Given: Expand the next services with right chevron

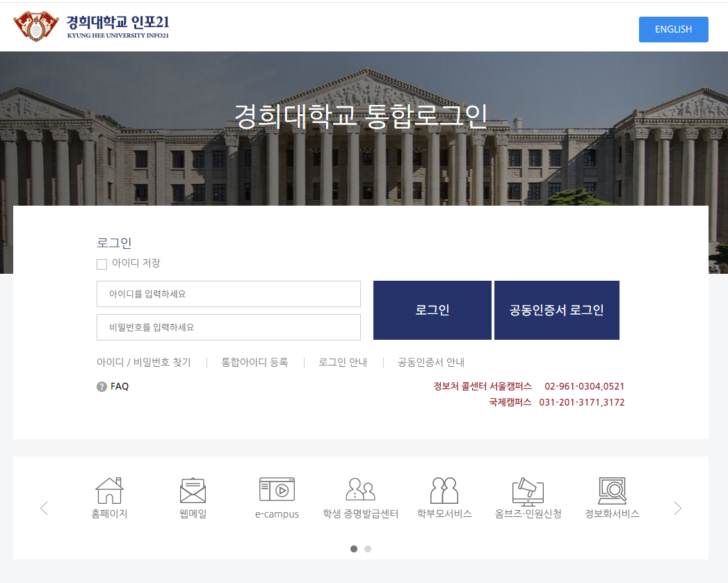Looking at the screenshot, I should click(x=678, y=508).
